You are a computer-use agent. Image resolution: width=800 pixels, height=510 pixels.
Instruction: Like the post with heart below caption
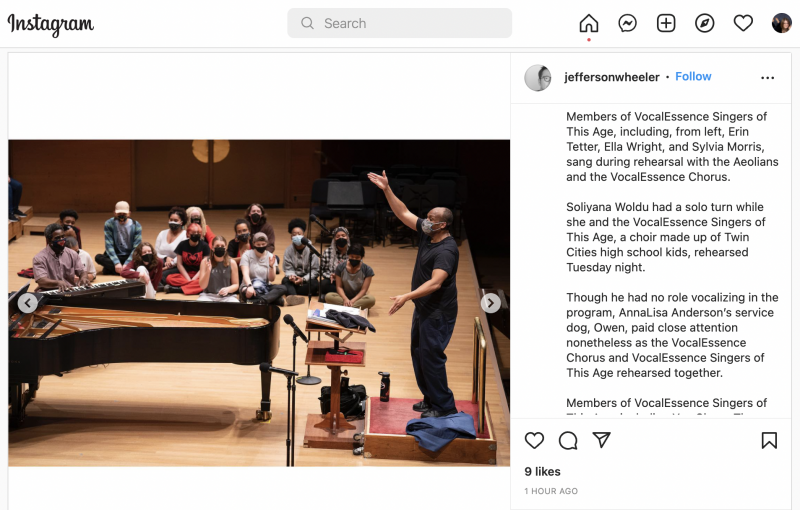point(534,440)
